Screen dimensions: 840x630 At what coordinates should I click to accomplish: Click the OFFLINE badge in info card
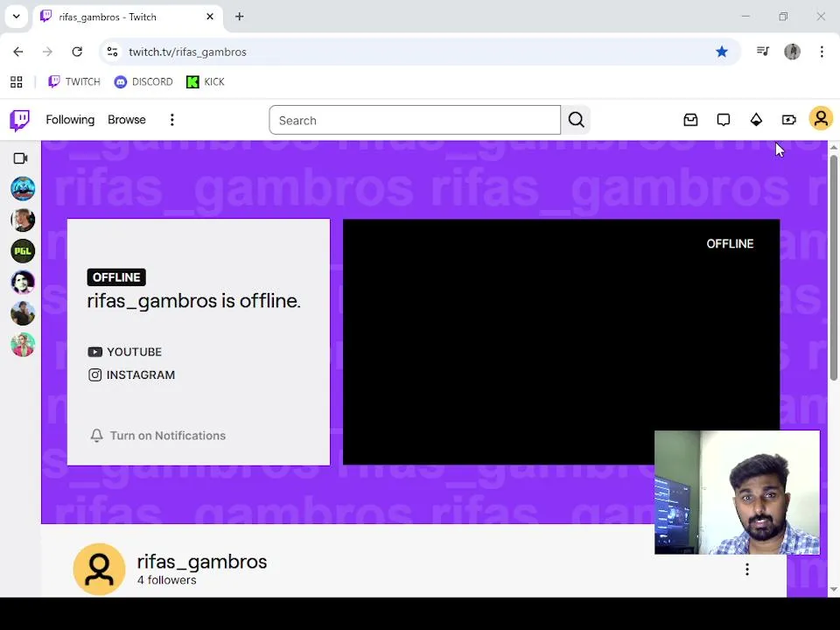(x=116, y=277)
